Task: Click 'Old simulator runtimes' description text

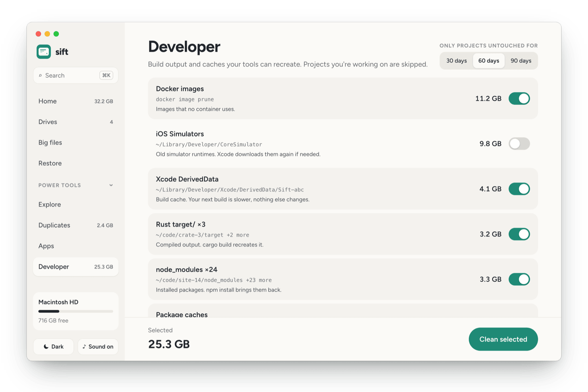Action: (x=238, y=154)
